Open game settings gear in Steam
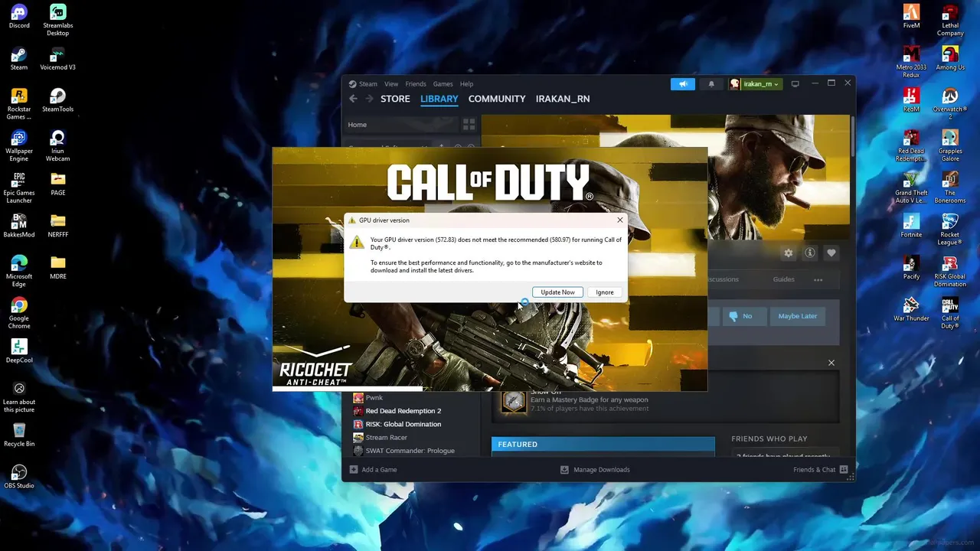The image size is (980, 551). pyautogui.click(x=788, y=253)
